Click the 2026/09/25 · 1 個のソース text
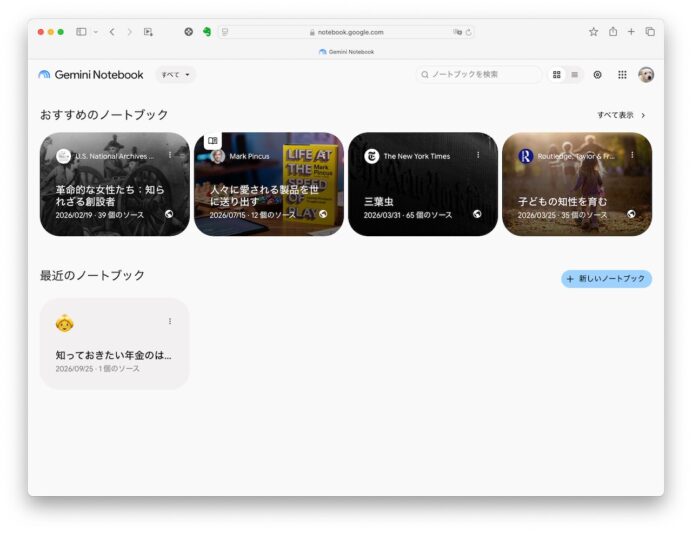Viewport: 692px width, 533px height. coord(98,368)
